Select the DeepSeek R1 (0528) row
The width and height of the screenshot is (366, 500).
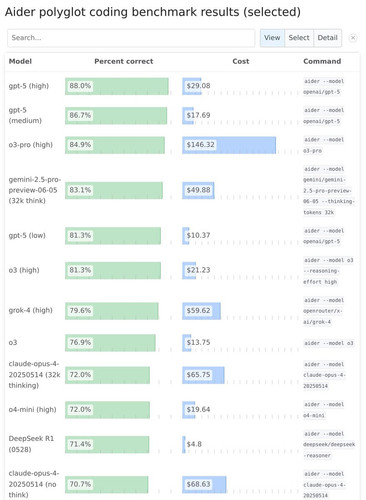tap(183, 444)
